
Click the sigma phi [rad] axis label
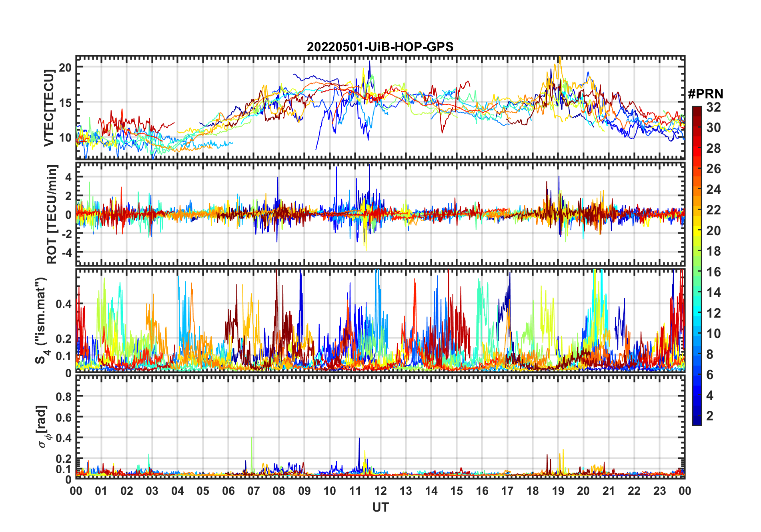(43, 426)
